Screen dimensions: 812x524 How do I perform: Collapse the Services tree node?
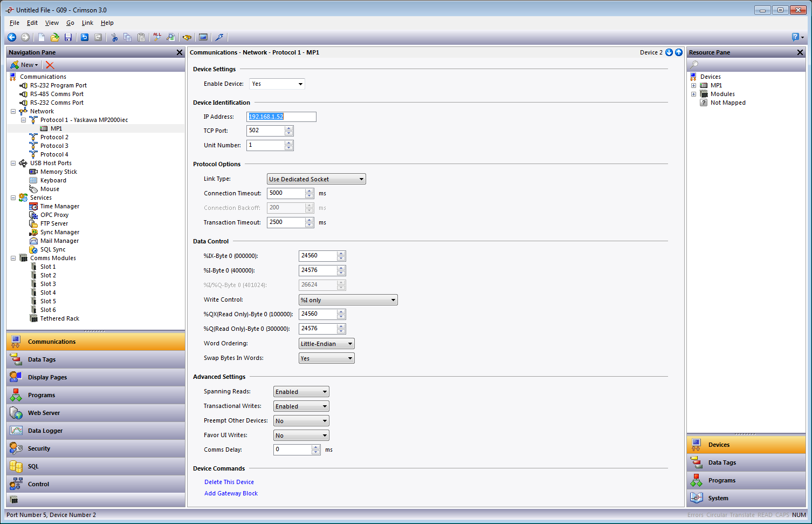tap(13, 198)
